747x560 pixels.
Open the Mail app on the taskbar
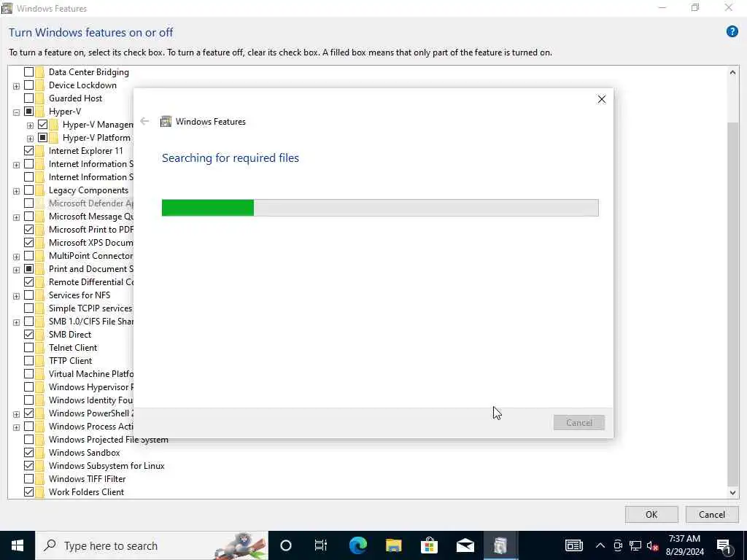pyautogui.click(x=465, y=545)
